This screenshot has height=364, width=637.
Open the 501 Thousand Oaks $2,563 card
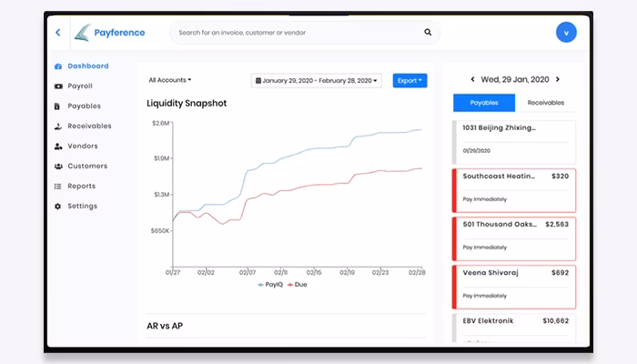514,238
